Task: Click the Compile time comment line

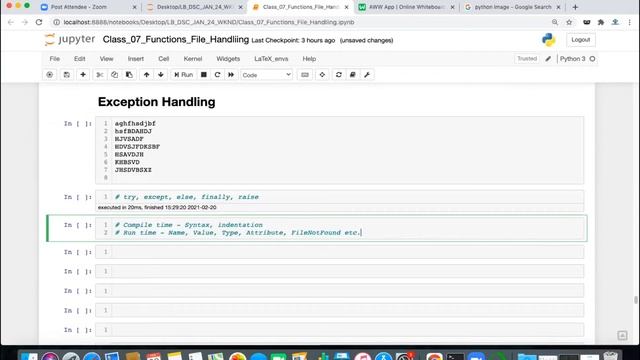Action: [x=189, y=225]
